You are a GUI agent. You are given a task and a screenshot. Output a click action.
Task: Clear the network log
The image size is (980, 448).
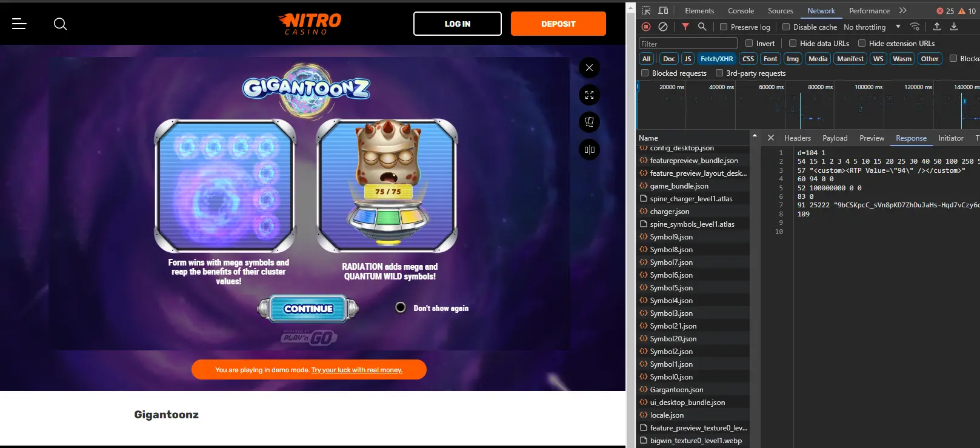click(663, 27)
